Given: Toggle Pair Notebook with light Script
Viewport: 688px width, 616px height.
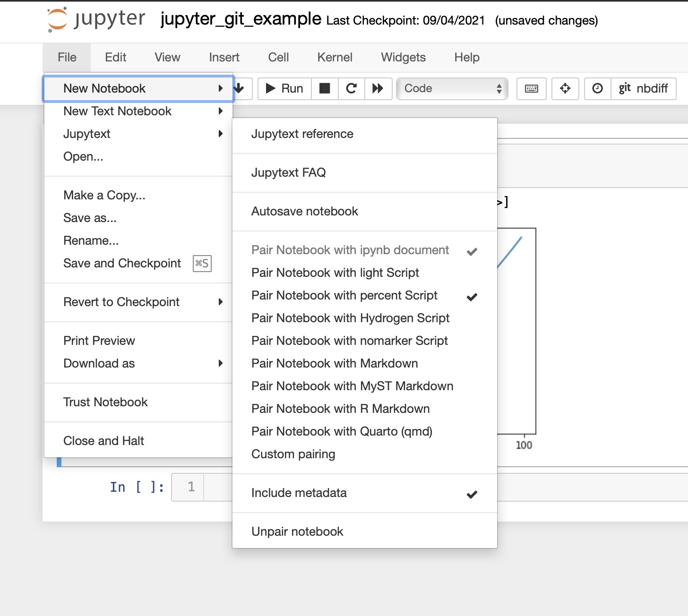Looking at the screenshot, I should tap(365, 273).
